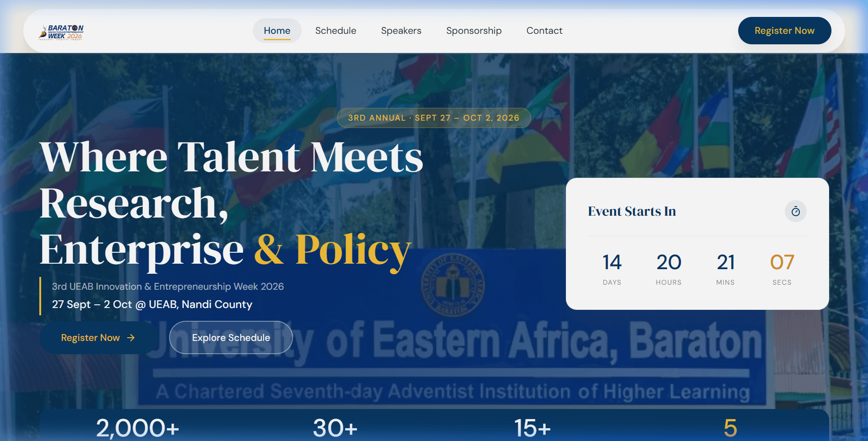Viewport: 868px width, 441px height.
Task: Click the Baraton Week 2026 logo
Action: tap(61, 32)
